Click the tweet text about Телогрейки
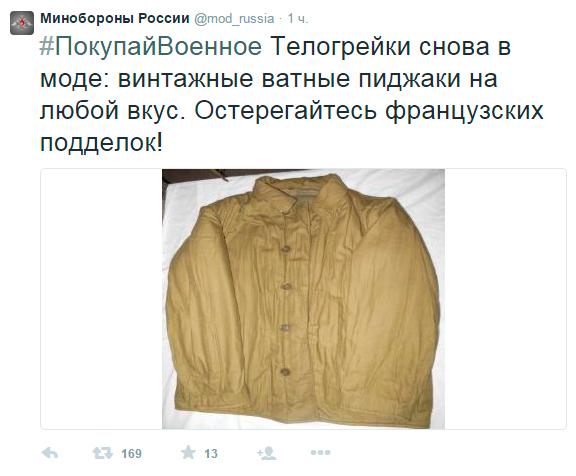 (292, 95)
